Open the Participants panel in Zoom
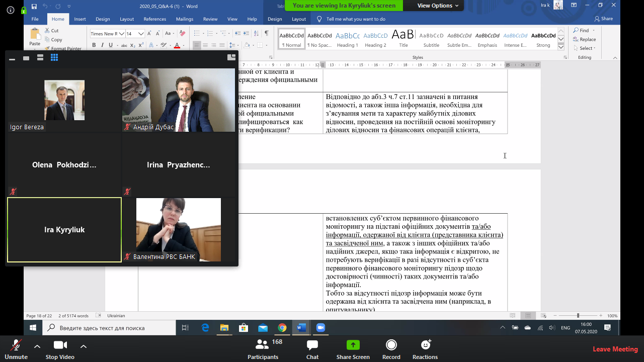Screen dimensions: 644x362 [263, 348]
